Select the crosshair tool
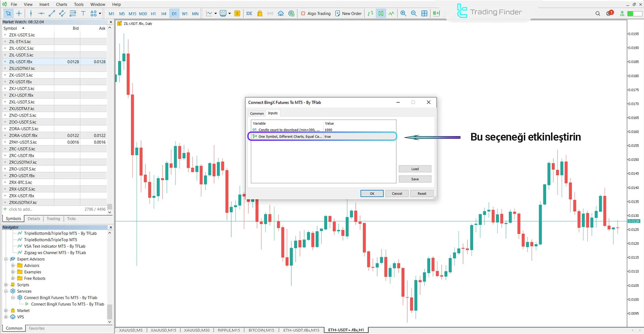This screenshot has width=644, height=334. 19,13
